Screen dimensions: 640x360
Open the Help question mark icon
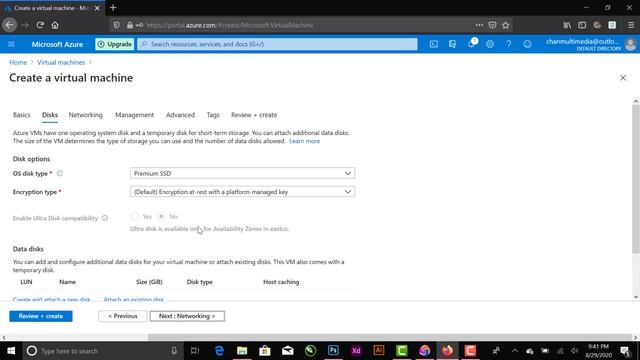point(509,44)
